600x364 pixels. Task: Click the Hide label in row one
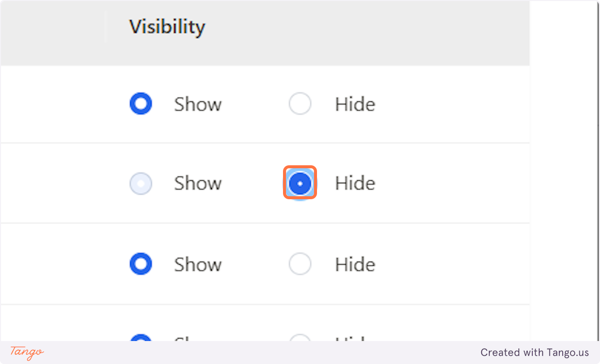pos(355,103)
